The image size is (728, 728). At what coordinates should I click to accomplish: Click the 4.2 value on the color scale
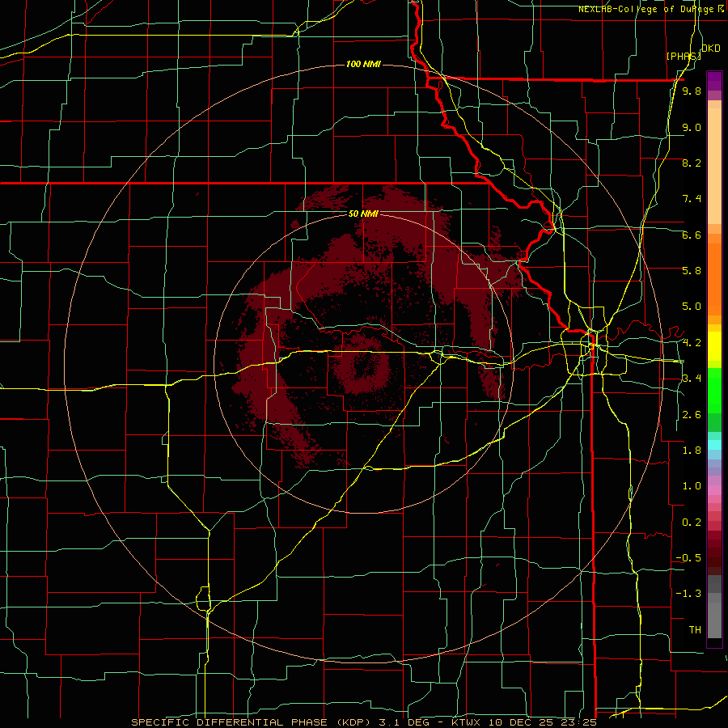point(692,343)
